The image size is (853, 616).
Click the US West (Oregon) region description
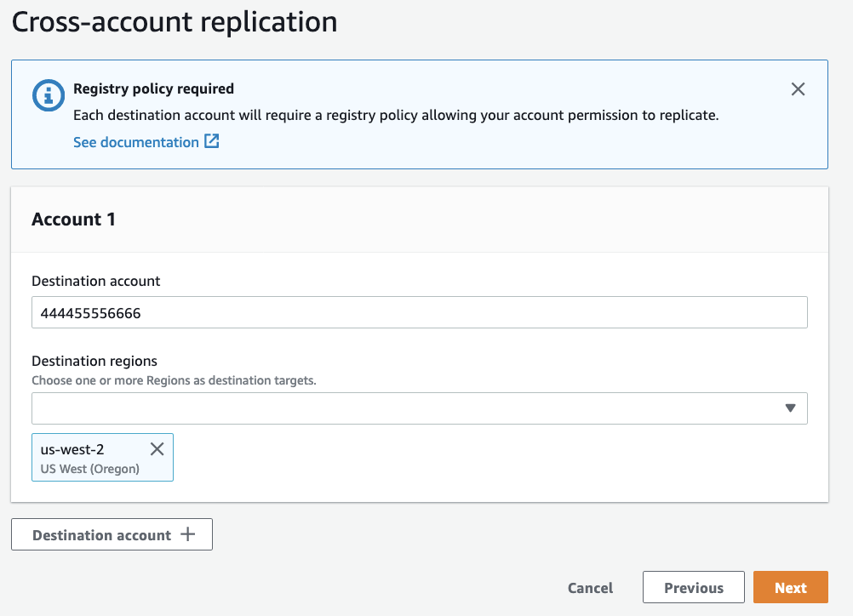[90, 469]
